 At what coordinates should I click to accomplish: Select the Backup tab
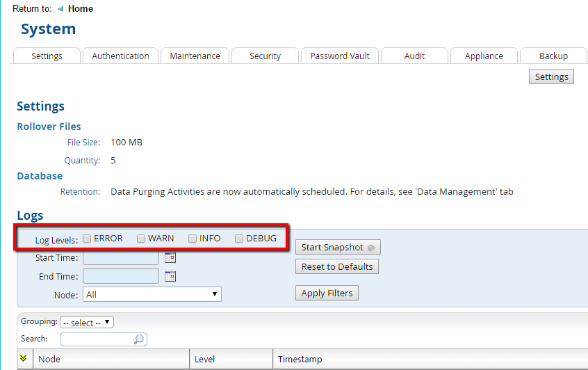click(553, 56)
